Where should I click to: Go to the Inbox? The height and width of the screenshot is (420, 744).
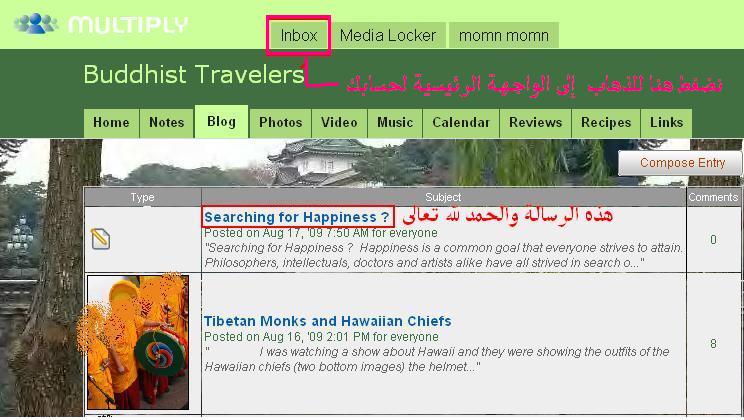tap(298, 36)
